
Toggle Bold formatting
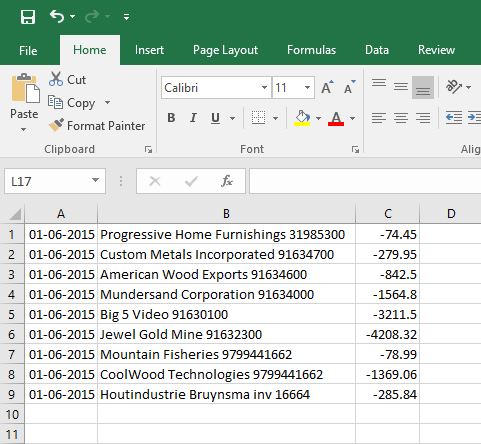tap(171, 118)
